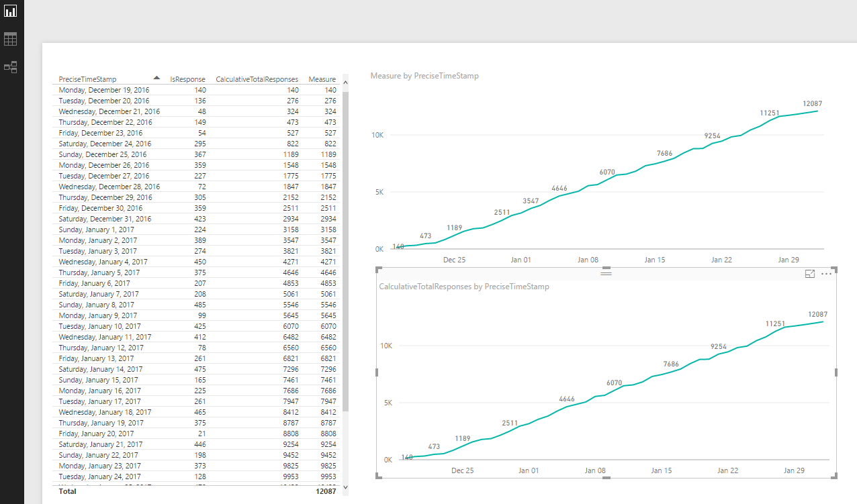Sort by IsResponse column header

tap(187, 79)
